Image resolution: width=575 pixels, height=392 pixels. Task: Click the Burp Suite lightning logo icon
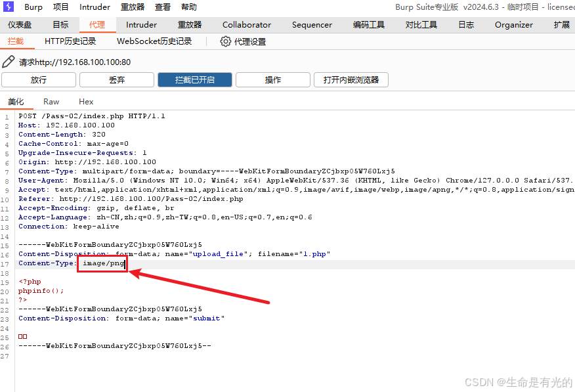pos(8,7)
